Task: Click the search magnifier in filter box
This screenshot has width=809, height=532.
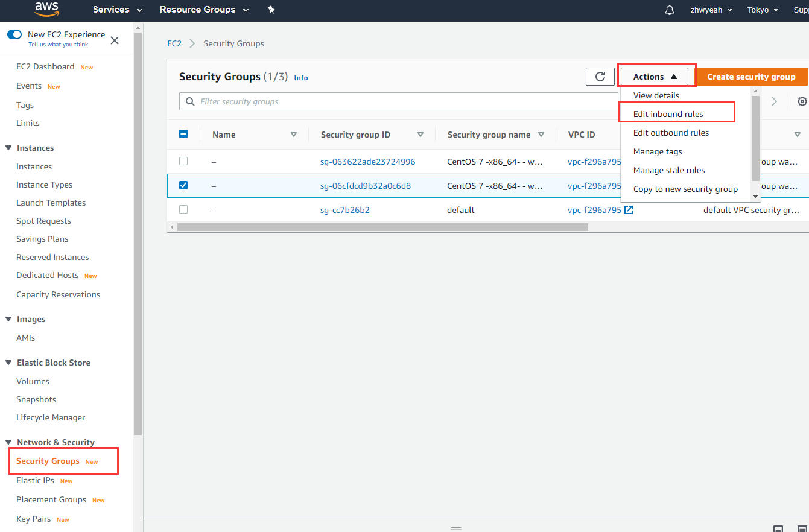Action: pyautogui.click(x=191, y=101)
